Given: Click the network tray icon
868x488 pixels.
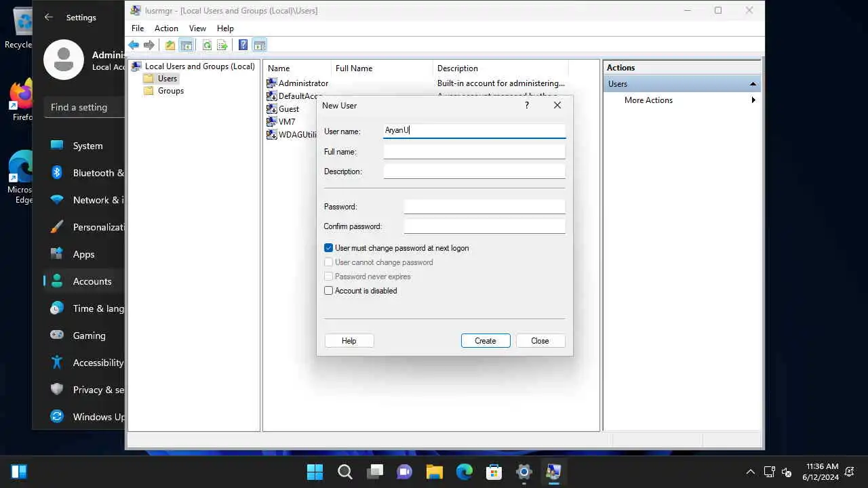Looking at the screenshot, I should (x=770, y=472).
